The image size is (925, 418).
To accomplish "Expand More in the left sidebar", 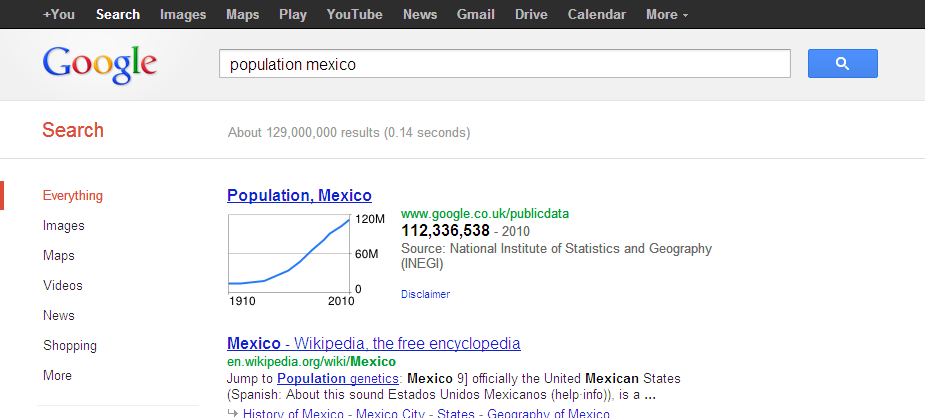I will (57, 376).
